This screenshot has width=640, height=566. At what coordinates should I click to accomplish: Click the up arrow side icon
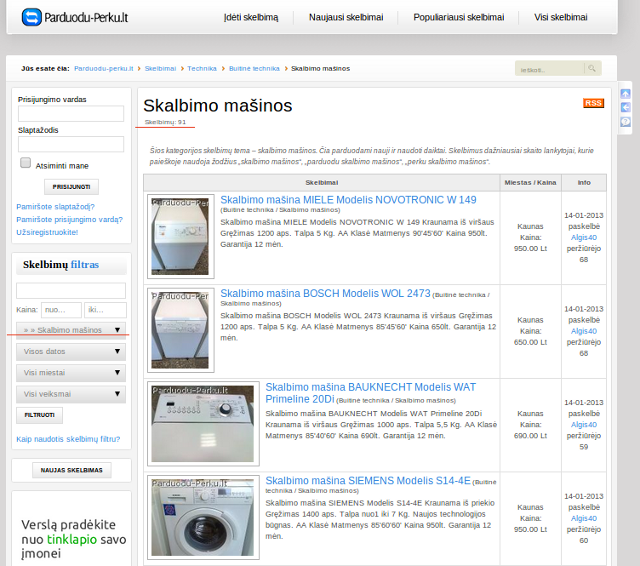(625, 93)
